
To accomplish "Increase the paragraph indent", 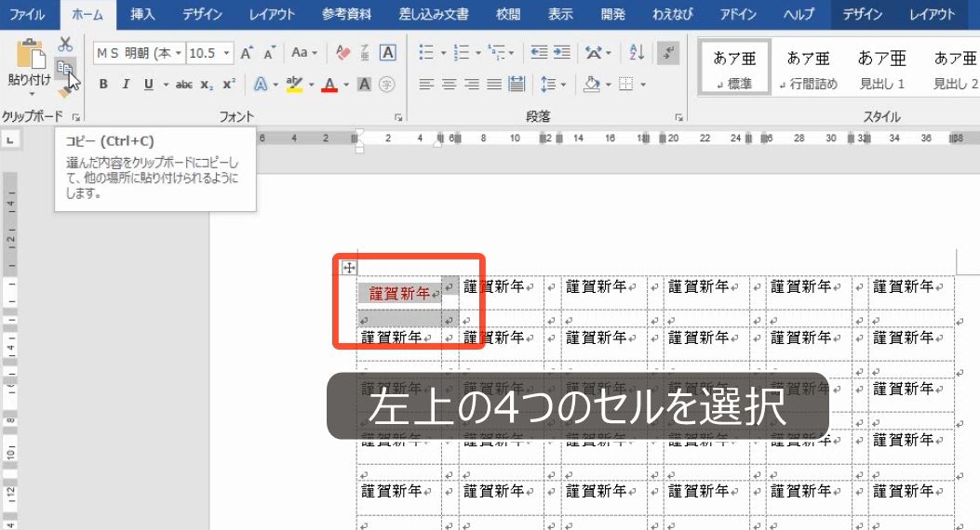I will coord(562,52).
